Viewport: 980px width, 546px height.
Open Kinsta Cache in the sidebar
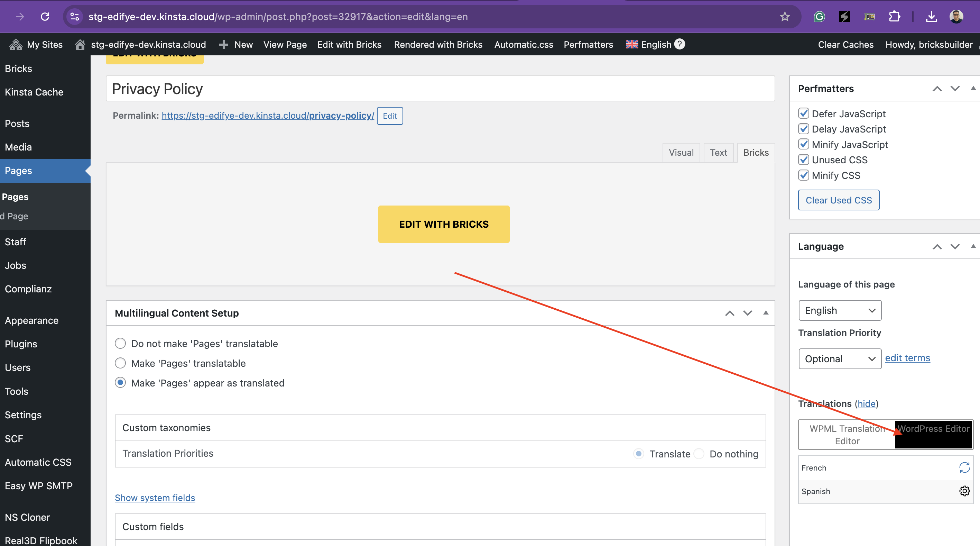pyautogui.click(x=34, y=92)
